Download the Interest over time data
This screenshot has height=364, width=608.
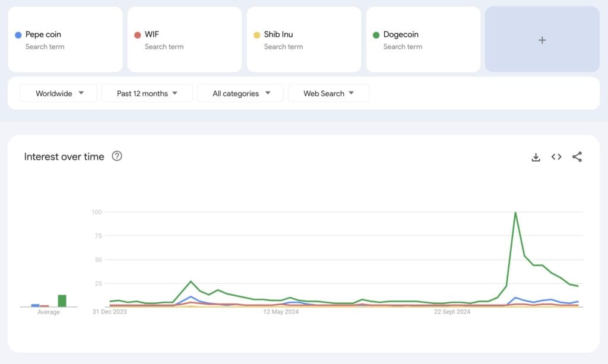536,157
